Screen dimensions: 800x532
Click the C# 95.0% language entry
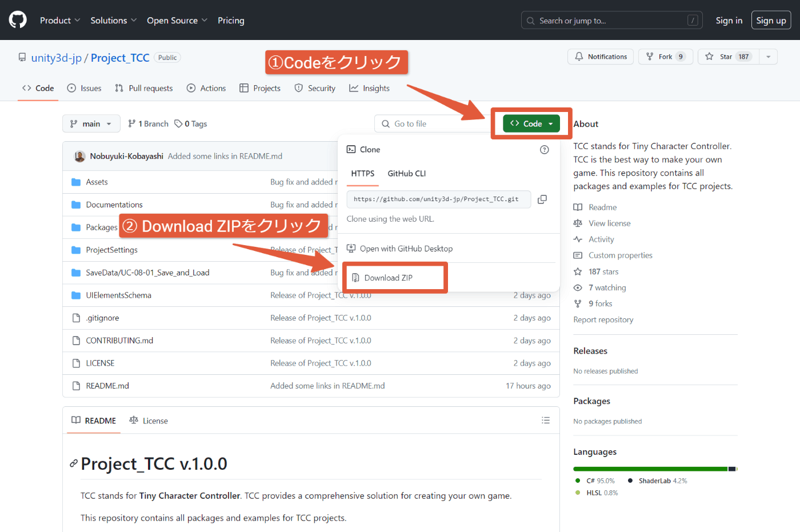(595, 481)
